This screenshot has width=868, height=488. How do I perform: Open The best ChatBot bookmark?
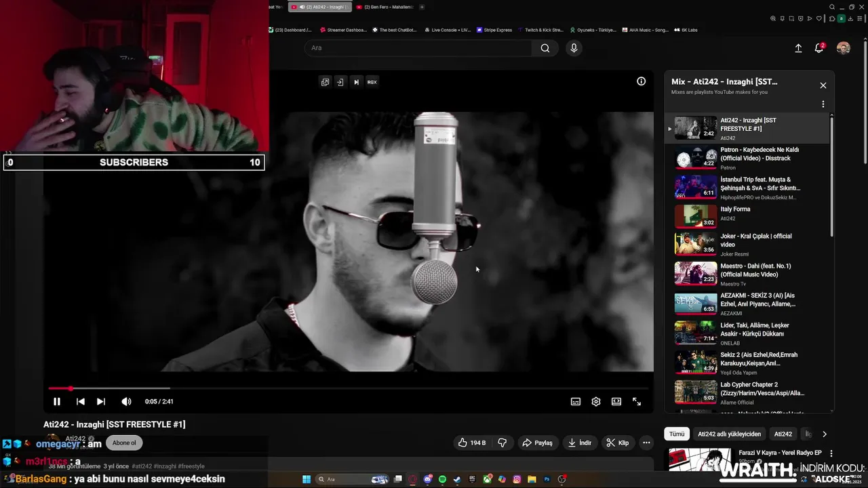click(395, 30)
